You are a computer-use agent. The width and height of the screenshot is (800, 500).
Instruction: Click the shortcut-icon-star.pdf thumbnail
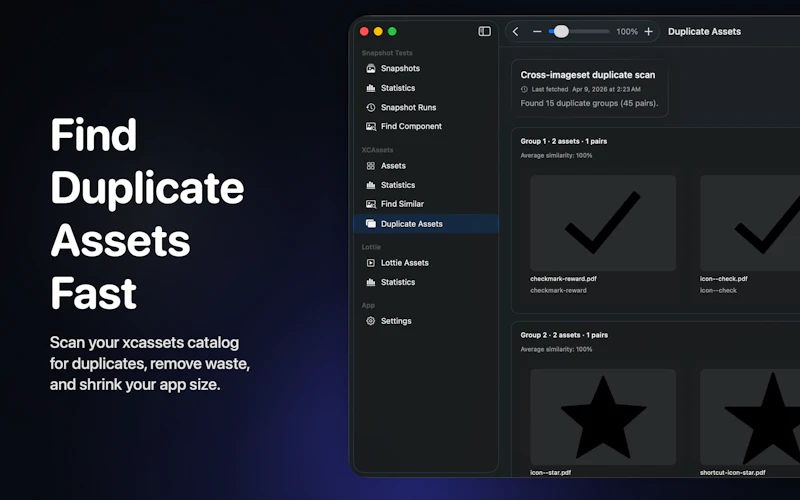point(750,417)
